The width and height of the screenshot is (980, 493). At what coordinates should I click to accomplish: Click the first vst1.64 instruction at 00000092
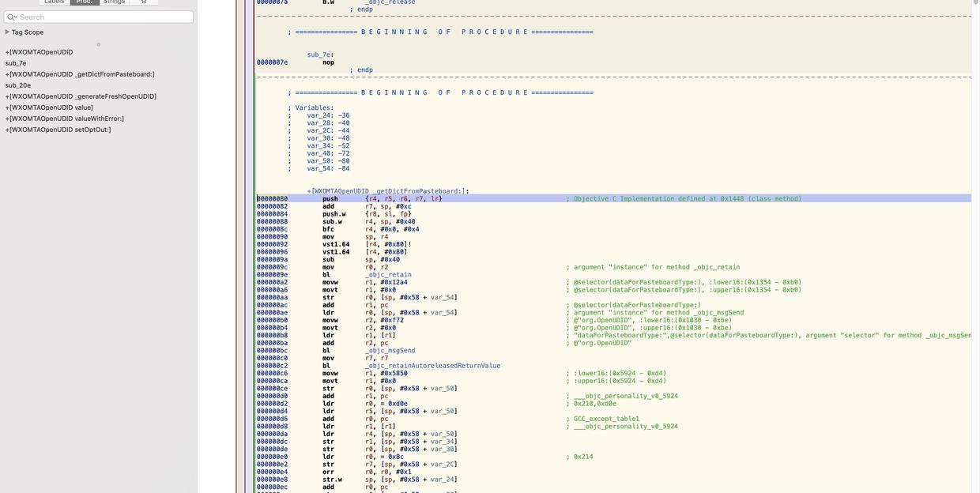[x=334, y=245]
